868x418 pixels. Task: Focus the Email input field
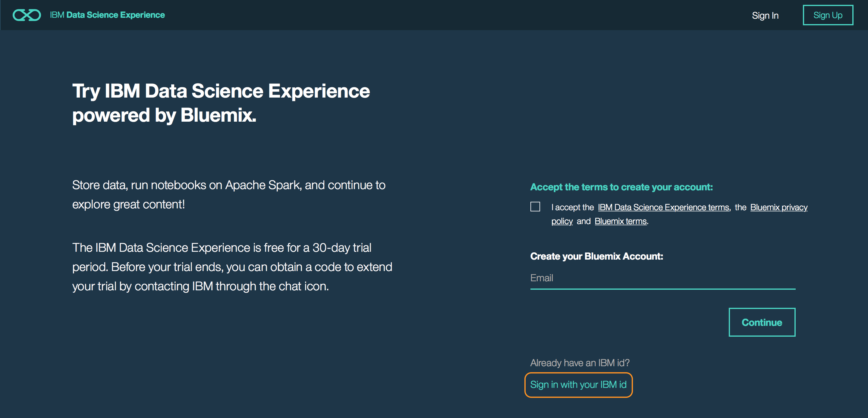(662, 278)
